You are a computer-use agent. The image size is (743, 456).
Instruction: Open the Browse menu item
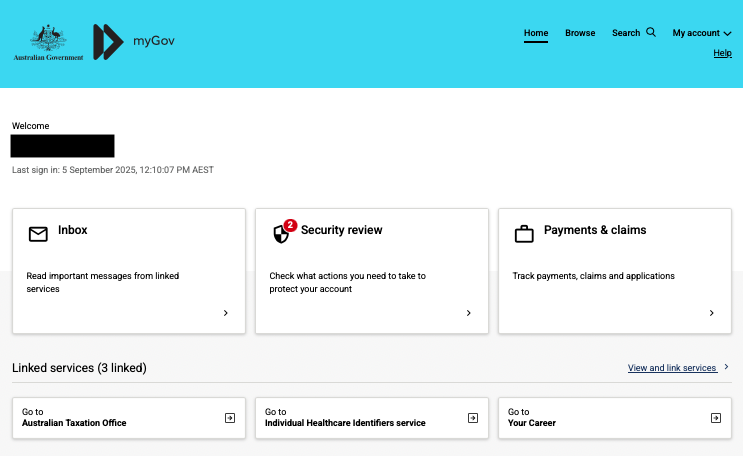(x=580, y=33)
